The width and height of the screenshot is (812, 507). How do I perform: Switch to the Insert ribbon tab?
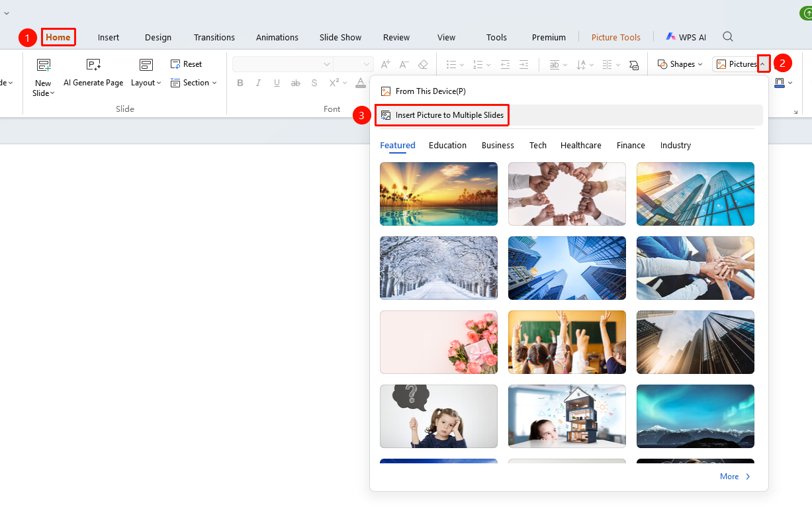point(109,37)
